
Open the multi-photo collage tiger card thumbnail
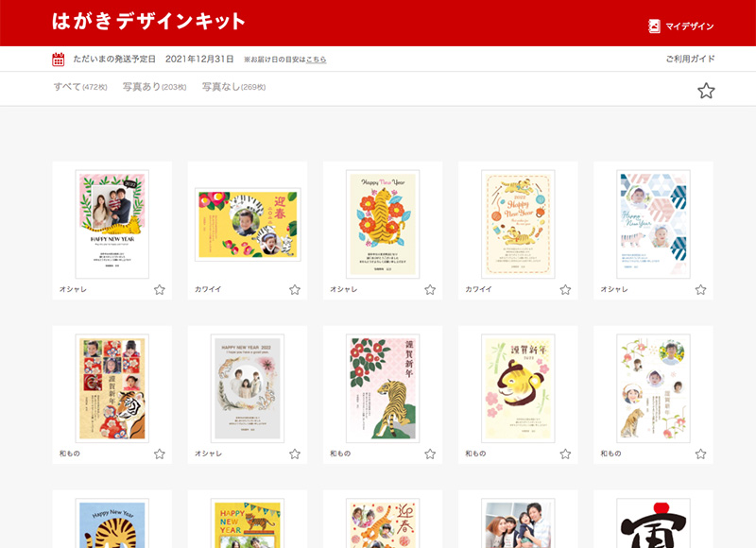click(x=112, y=388)
